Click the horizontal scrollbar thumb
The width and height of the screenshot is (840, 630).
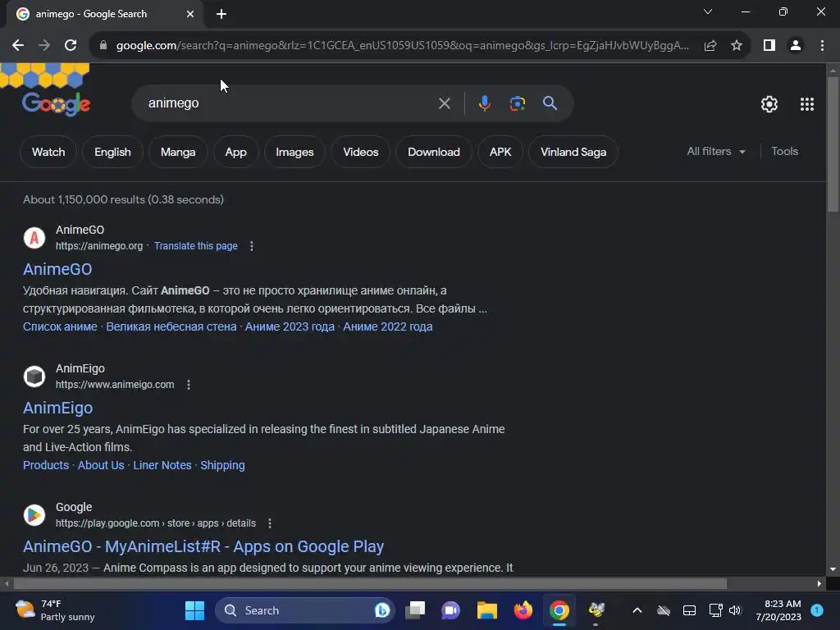pos(370,583)
